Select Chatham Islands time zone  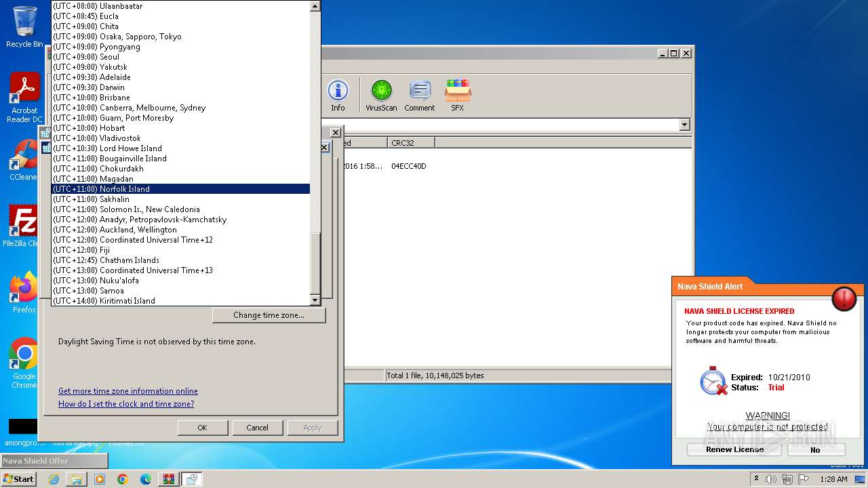181,260
